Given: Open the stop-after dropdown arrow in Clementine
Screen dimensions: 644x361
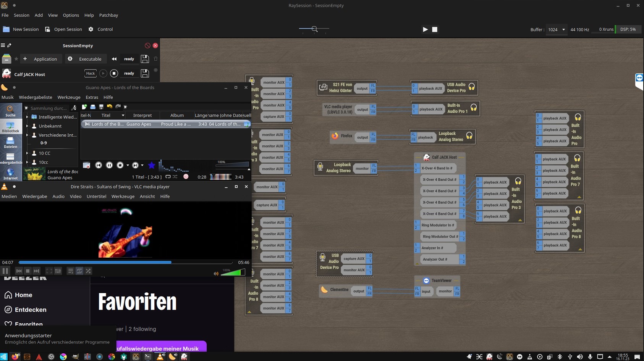Looking at the screenshot, I should pyautogui.click(x=128, y=166).
